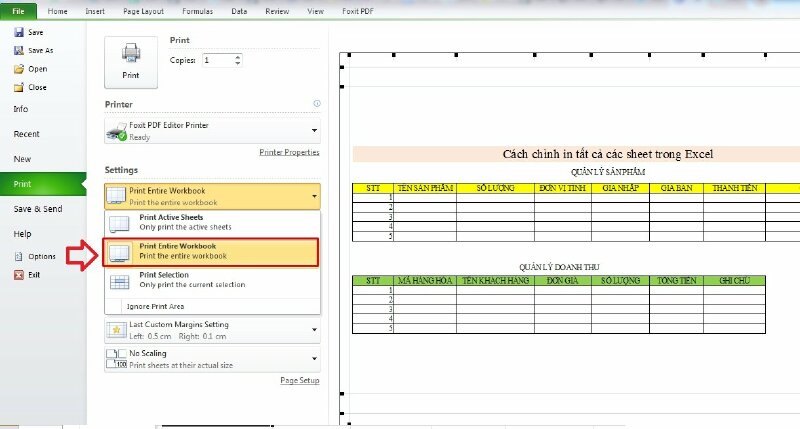Click 'QUẢN LÝ SẢN PHẨM' heading in preview
The width and height of the screenshot is (800, 429).
(608, 172)
